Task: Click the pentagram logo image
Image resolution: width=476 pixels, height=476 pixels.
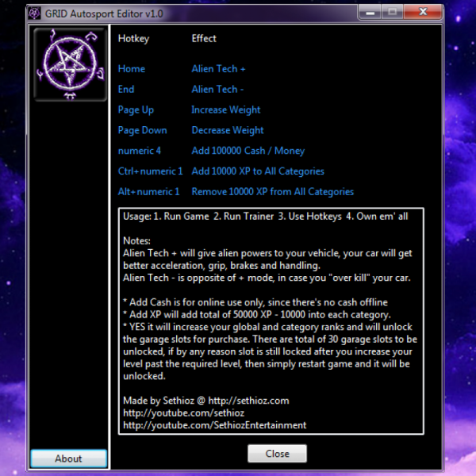Action: click(x=70, y=65)
